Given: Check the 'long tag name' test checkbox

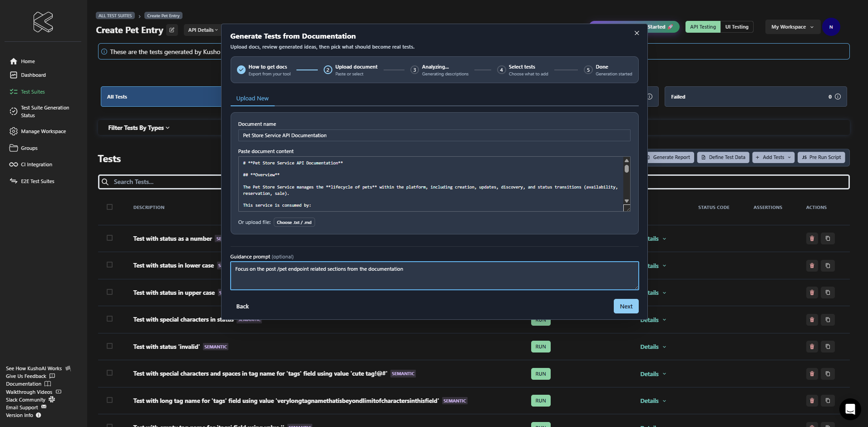Looking at the screenshot, I should click(x=109, y=400).
